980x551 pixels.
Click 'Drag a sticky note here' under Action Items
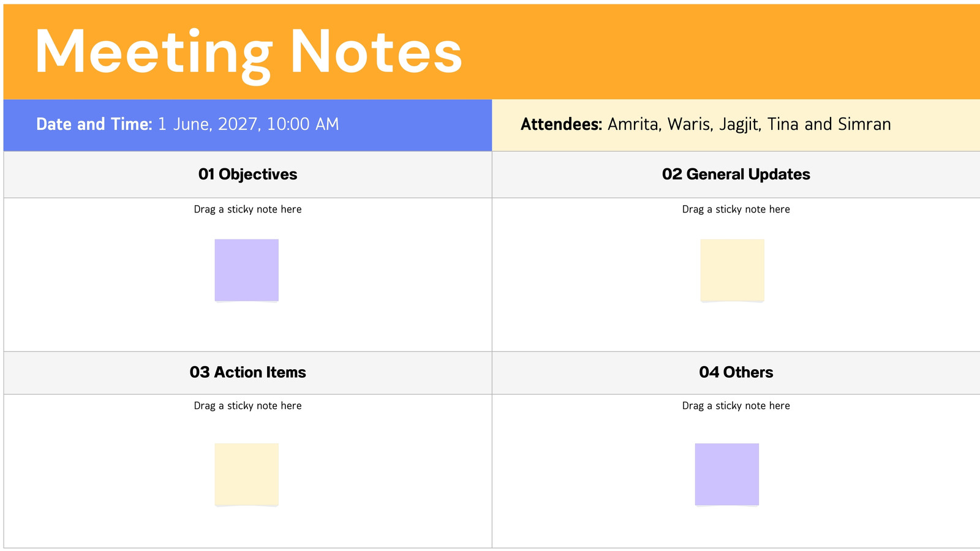pos(247,406)
